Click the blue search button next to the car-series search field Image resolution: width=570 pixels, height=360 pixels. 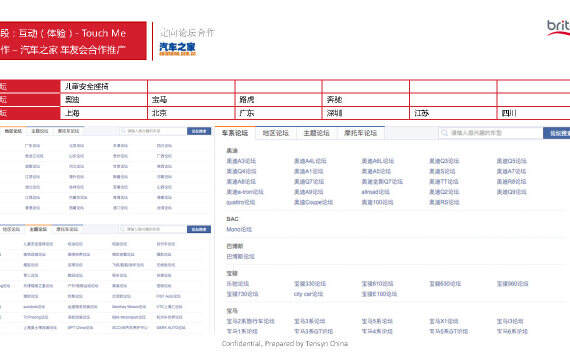click(557, 133)
